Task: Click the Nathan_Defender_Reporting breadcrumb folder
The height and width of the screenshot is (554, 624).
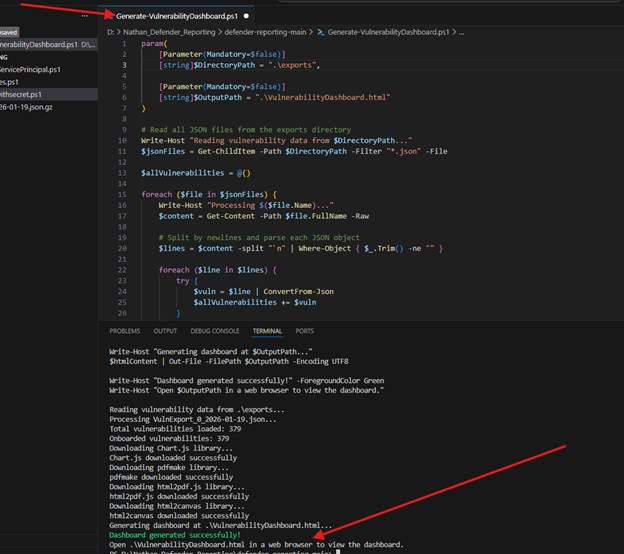Action: click(x=169, y=33)
